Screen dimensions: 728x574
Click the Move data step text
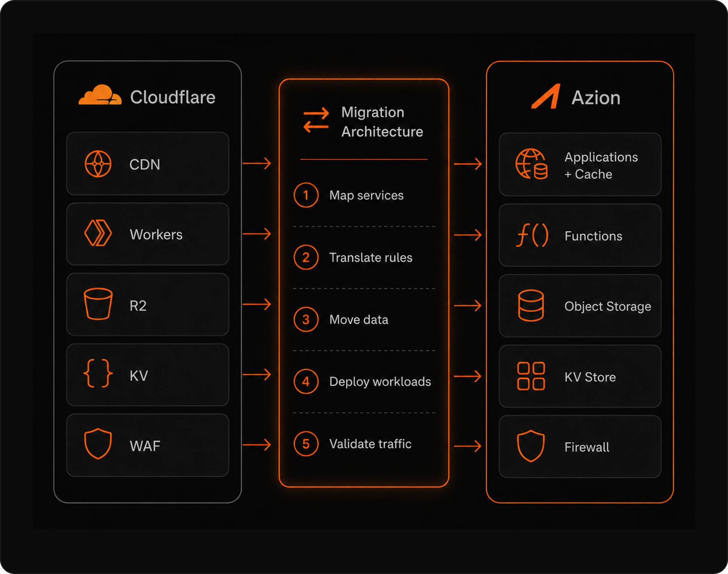coord(359,319)
